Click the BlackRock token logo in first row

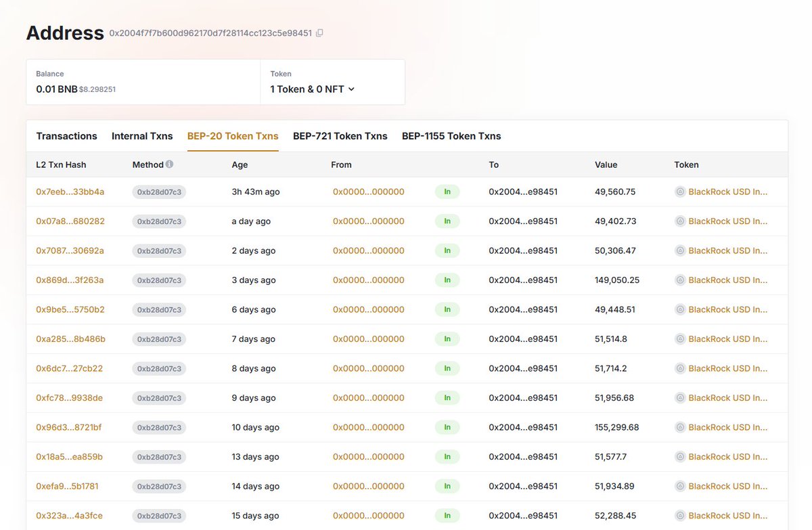pyautogui.click(x=680, y=192)
